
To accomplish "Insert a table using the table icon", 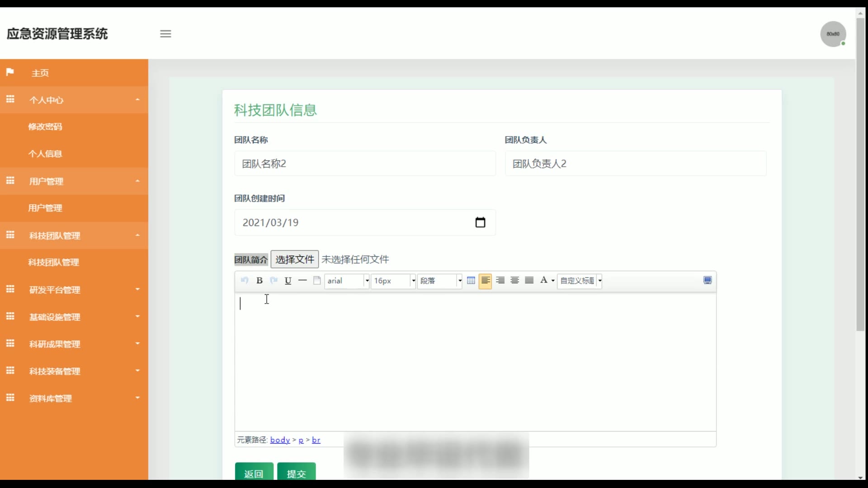I will pyautogui.click(x=471, y=281).
